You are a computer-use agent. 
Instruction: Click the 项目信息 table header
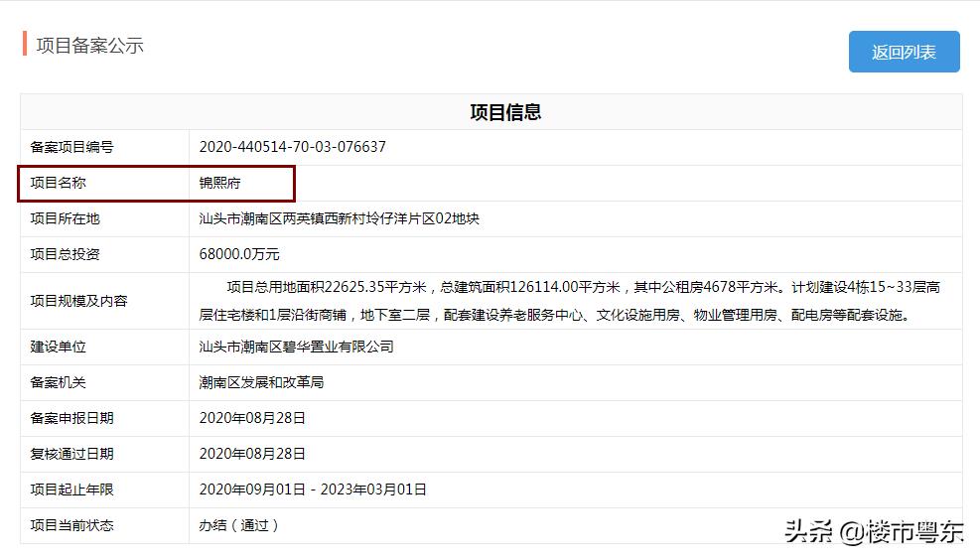(x=505, y=112)
